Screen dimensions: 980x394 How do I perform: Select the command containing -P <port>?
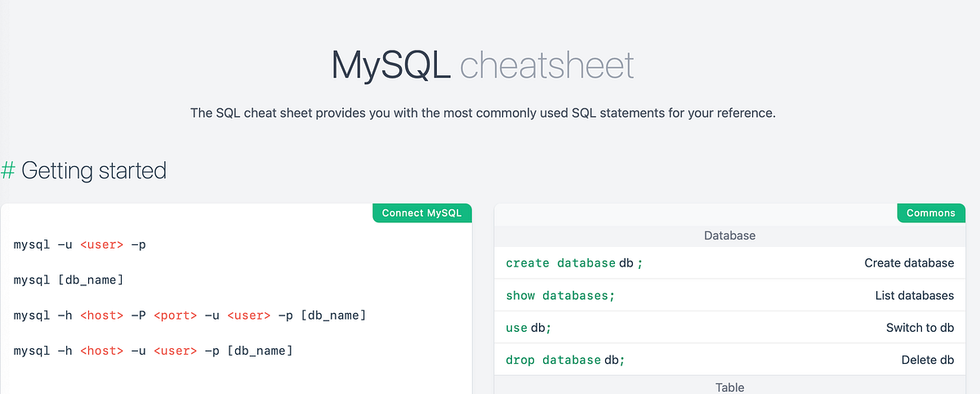[189, 315]
